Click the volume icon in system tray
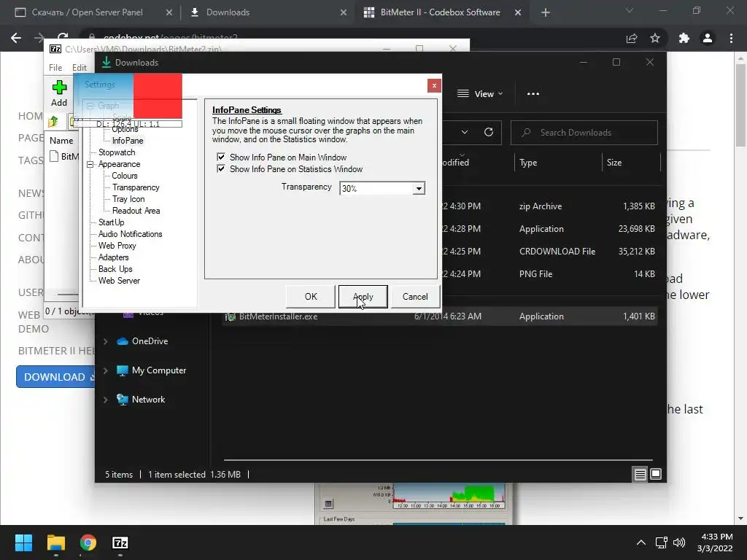 pyautogui.click(x=679, y=542)
